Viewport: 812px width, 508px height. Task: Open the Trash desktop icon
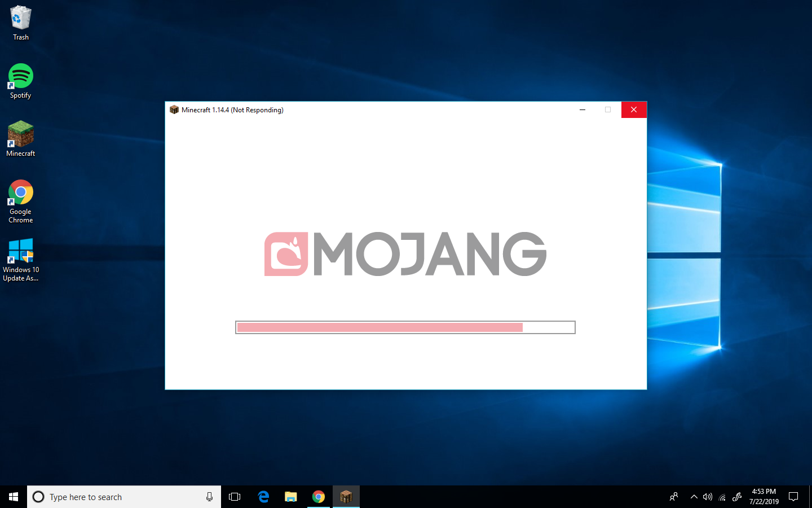click(x=21, y=23)
